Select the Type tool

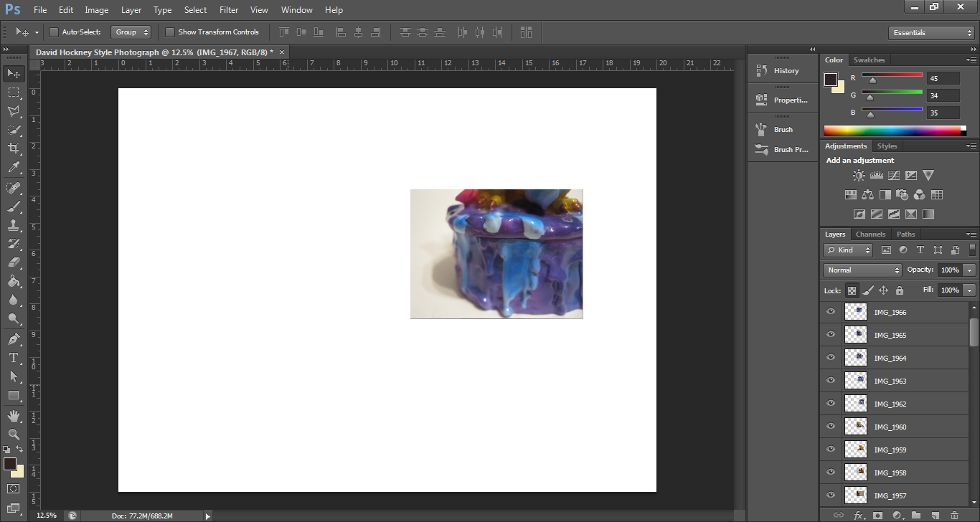tap(14, 358)
